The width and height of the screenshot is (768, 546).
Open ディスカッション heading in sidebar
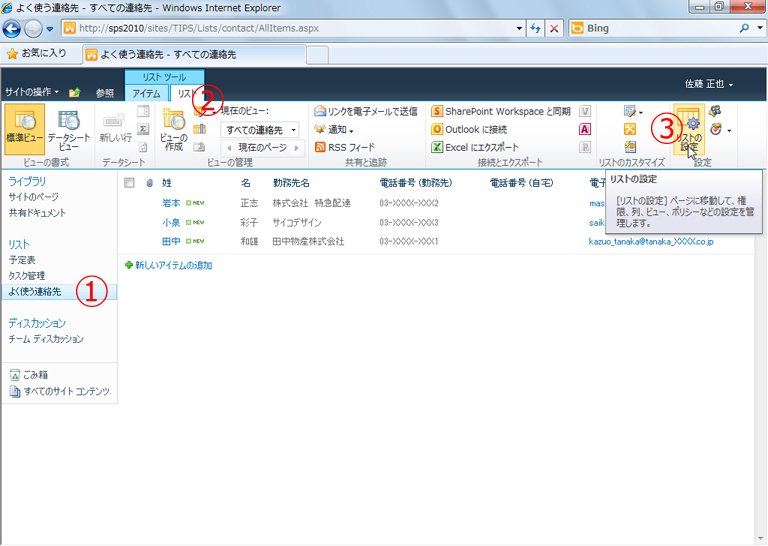pyautogui.click(x=37, y=323)
